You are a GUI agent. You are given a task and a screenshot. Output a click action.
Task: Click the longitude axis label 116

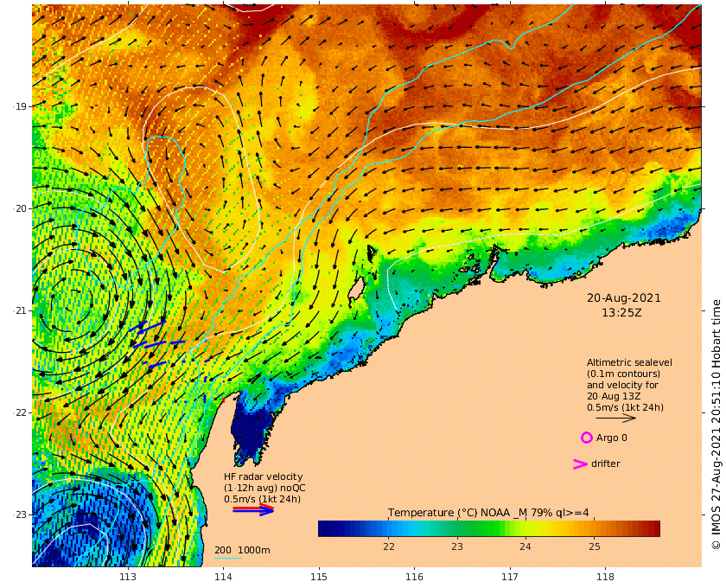pos(414,577)
